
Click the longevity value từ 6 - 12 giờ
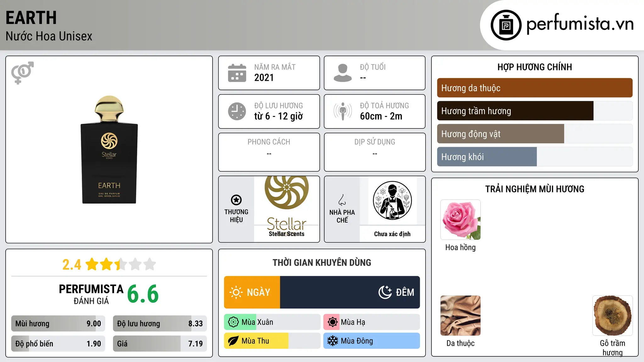pos(279,116)
